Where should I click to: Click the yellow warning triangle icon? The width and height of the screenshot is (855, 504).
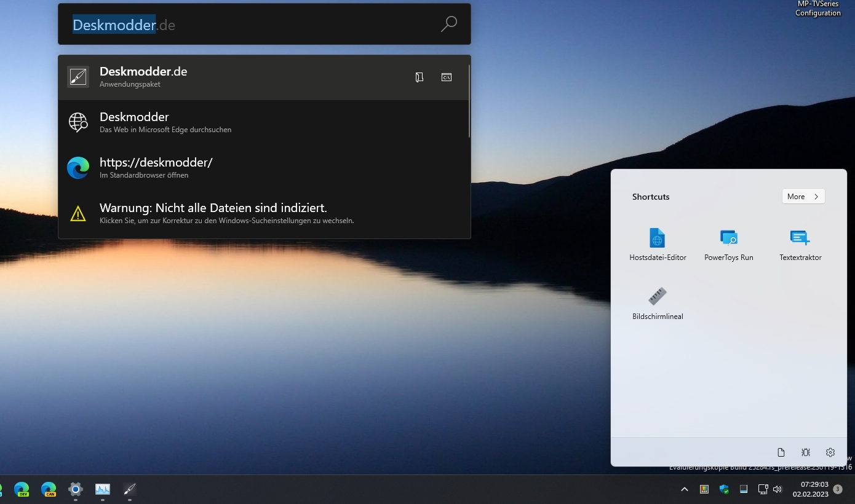click(x=78, y=213)
